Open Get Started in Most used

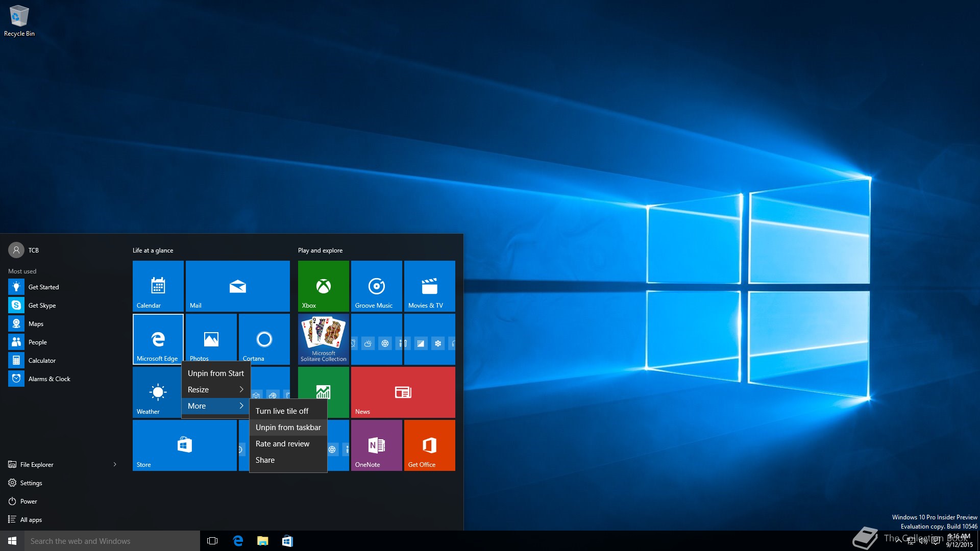tap(63, 287)
